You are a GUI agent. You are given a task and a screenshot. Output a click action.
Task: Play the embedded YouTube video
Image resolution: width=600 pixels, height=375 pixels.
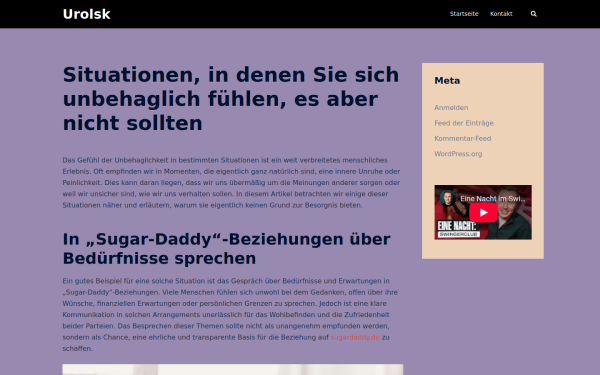[x=483, y=212]
